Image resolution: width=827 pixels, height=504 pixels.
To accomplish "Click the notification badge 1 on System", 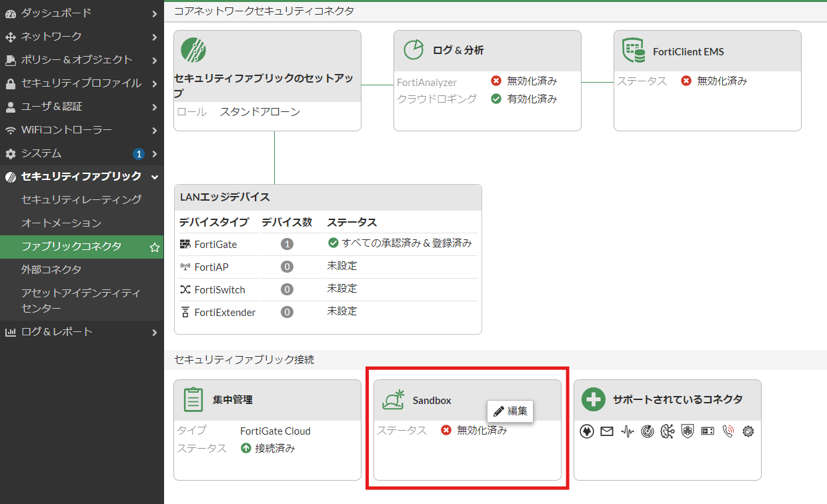I will tap(139, 154).
